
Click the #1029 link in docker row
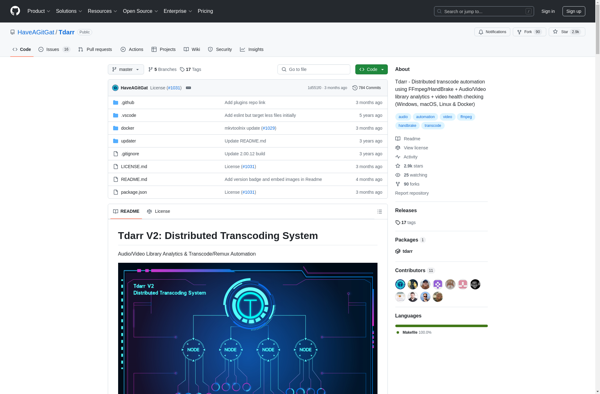pyautogui.click(x=269, y=128)
